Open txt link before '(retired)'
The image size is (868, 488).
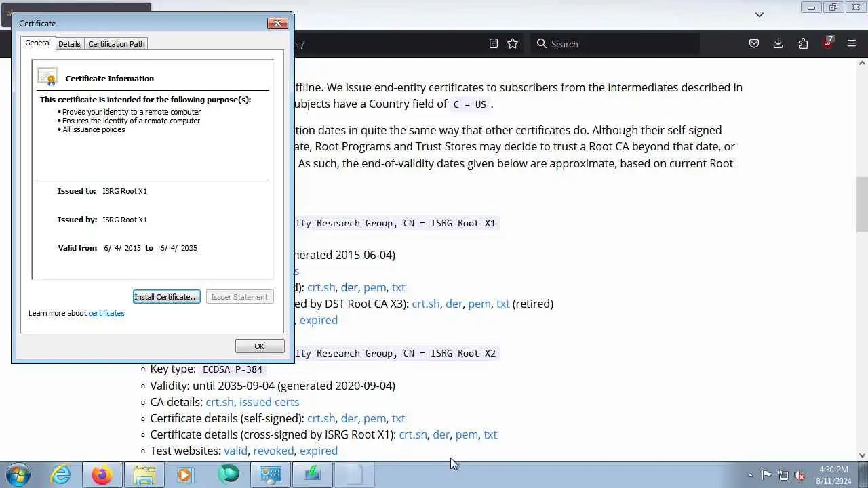click(x=502, y=304)
